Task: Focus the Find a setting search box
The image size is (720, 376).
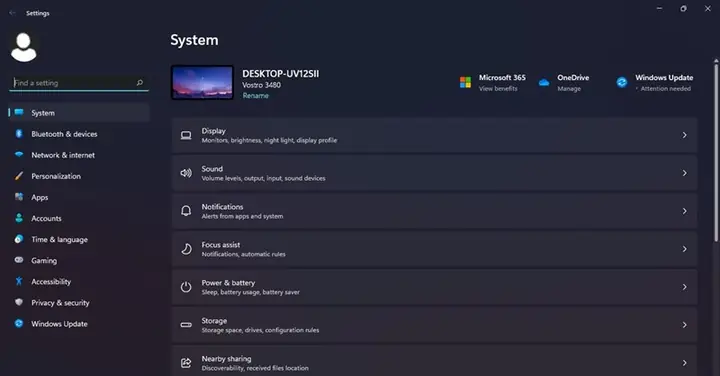Action: click(x=79, y=83)
